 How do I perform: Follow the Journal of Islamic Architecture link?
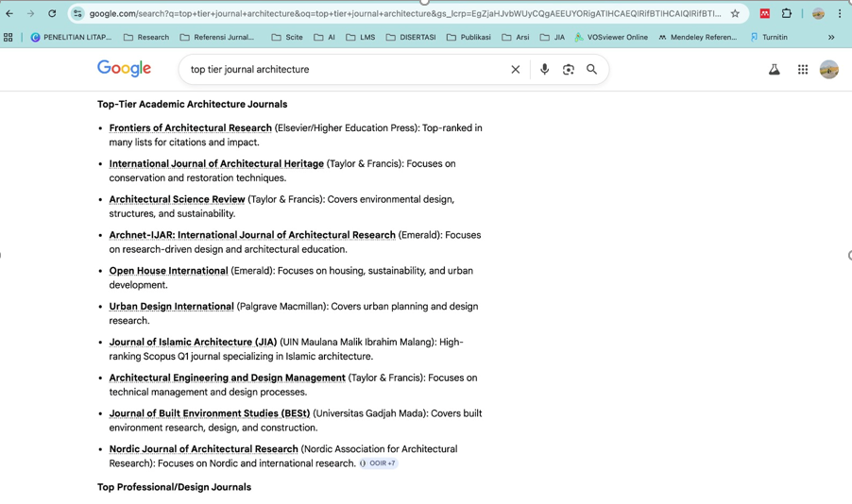[x=193, y=343]
